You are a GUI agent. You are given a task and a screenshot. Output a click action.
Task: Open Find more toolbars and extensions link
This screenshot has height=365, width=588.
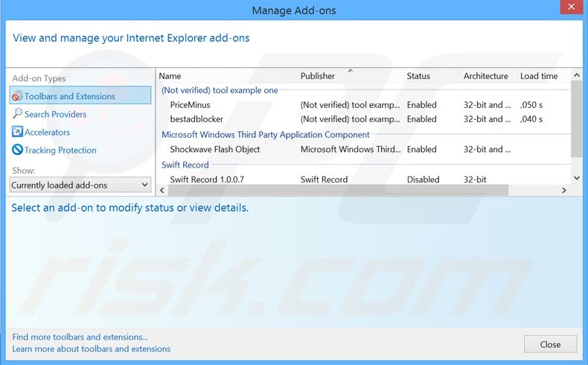[80, 337]
